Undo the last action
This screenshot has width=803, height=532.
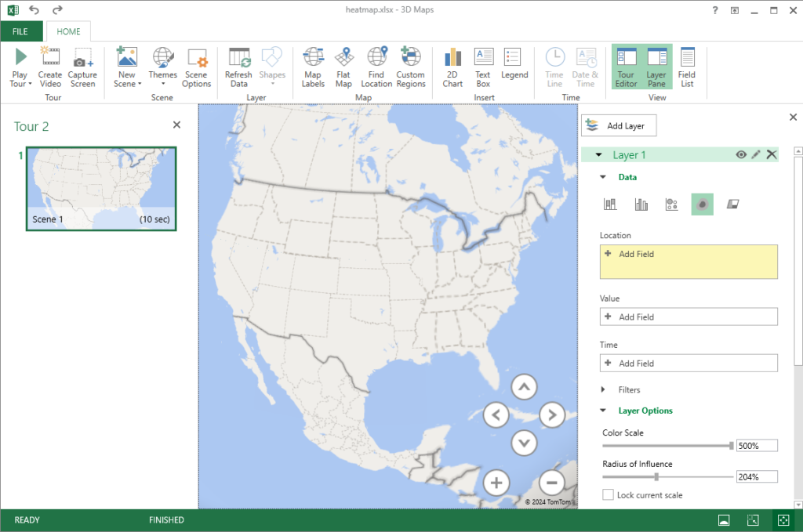coord(34,9)
